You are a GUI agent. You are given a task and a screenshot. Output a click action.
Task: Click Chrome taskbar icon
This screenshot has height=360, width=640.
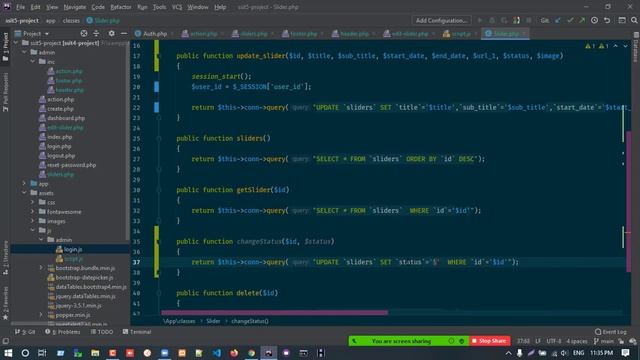251,353
